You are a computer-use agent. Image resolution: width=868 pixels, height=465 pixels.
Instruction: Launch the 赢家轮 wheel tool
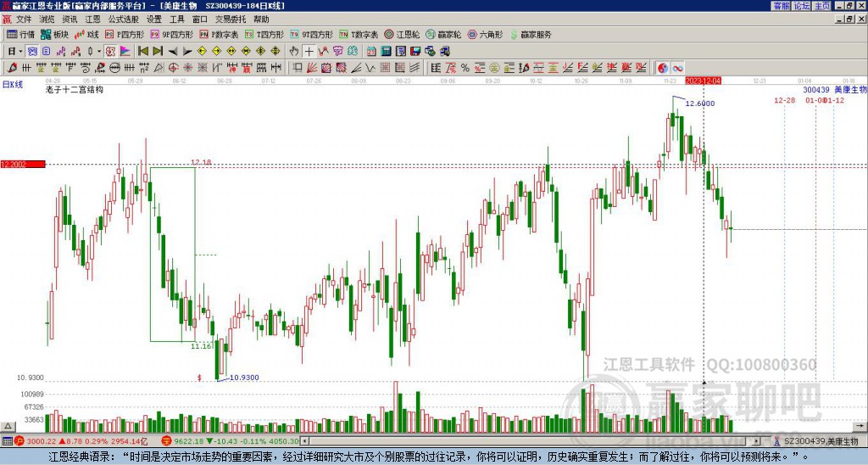[x=443, y=34]
